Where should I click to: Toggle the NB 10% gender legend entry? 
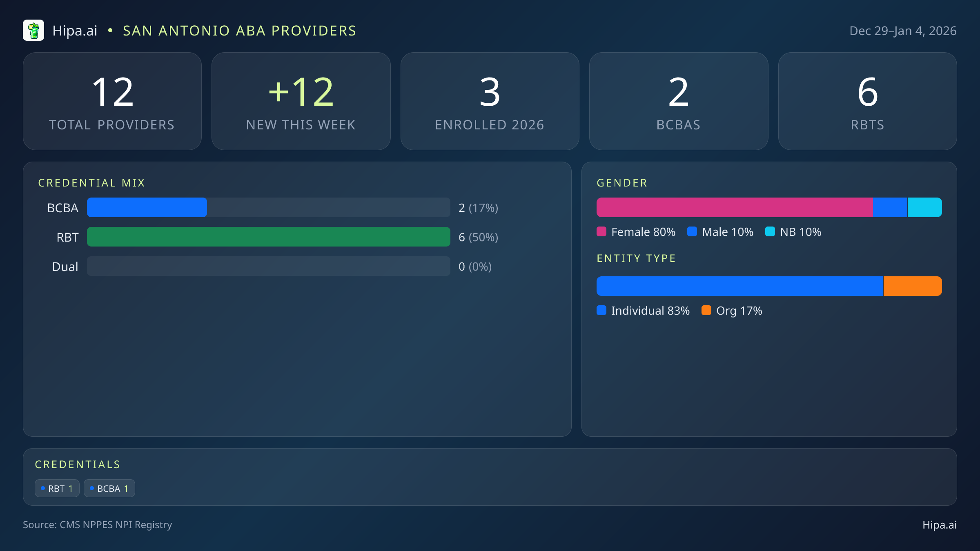tap(793, 231)
